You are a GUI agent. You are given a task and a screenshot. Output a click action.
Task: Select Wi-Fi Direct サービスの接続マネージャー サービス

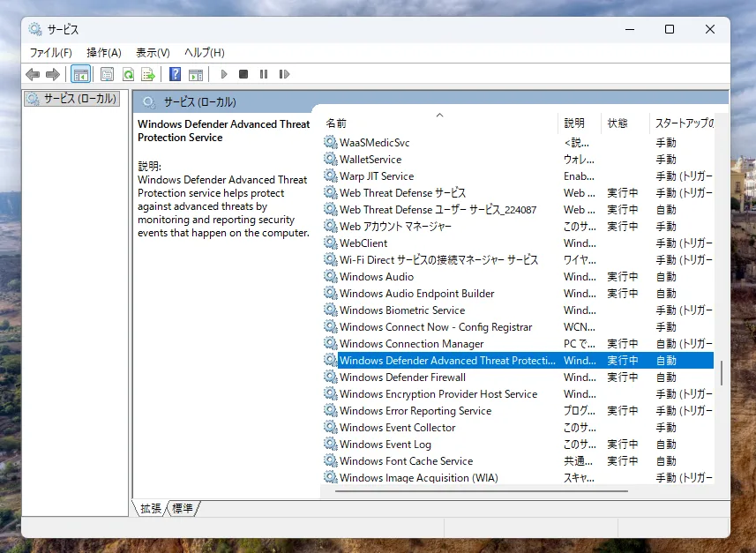tap(519, 260)
